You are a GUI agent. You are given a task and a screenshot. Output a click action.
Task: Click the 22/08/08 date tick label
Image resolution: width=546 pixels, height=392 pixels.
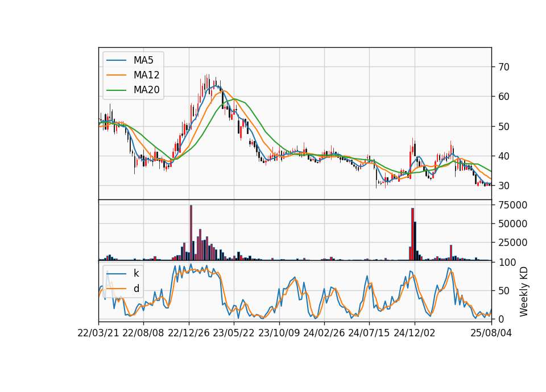point(143,333)
